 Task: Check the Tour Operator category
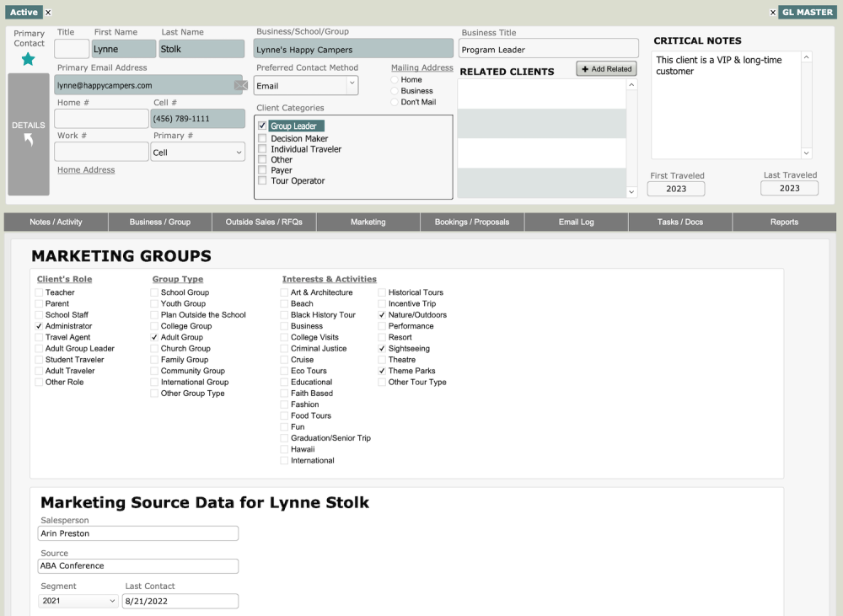262,180
